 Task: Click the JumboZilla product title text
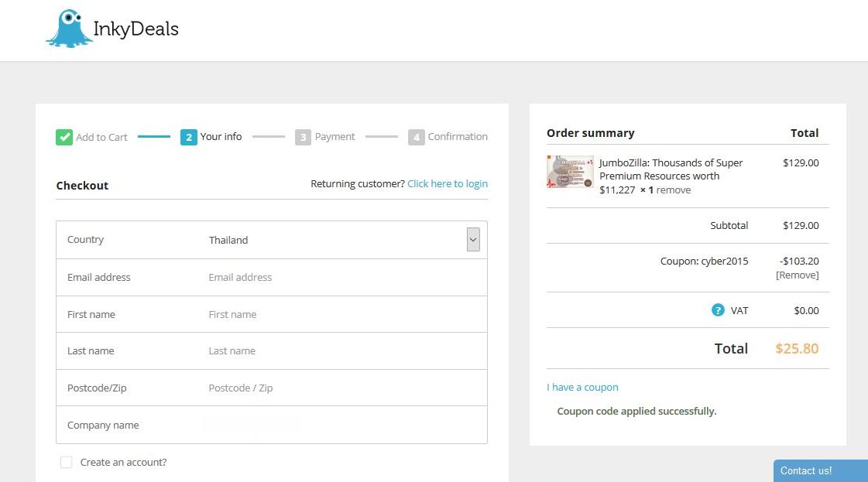(x=671, y=176)
